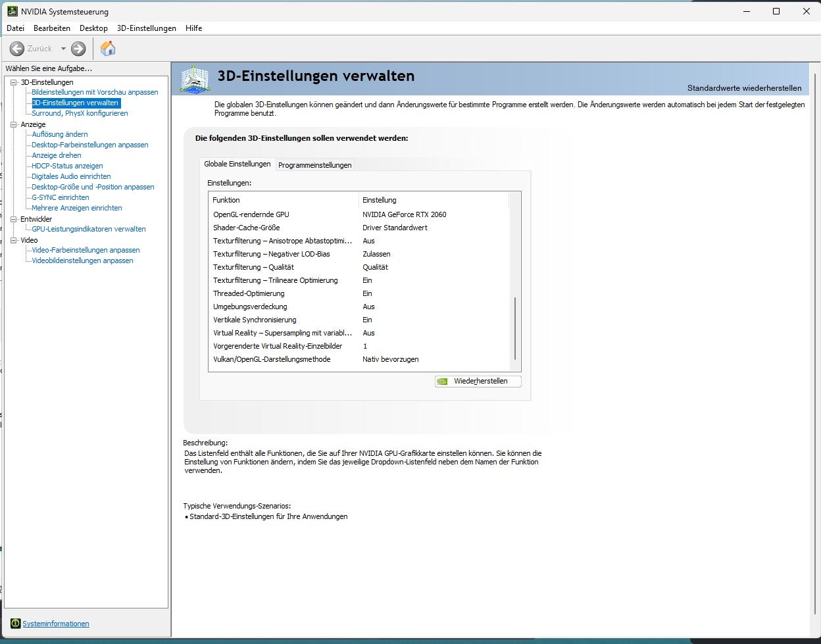Open the Home icon in toolbar
The image size is (821, 644).
point(108,48)
